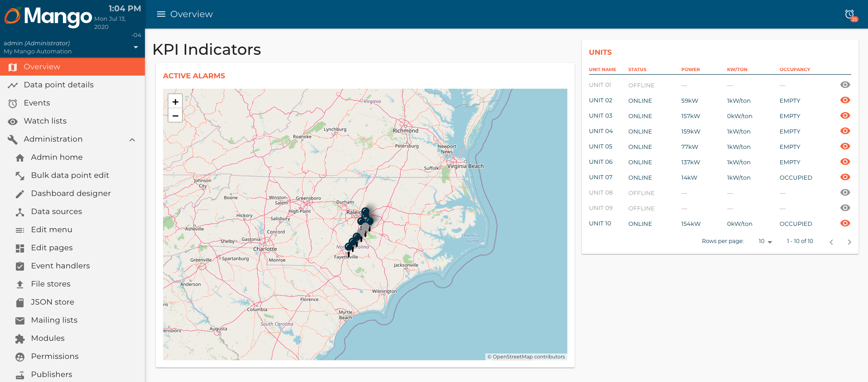Sort table by POWER column

tap(691, 70)
